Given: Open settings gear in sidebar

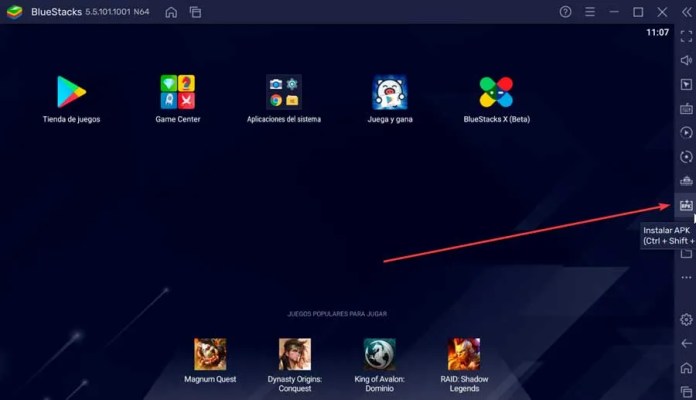Looking at the screenshot, I should click(x=686, y=320).
